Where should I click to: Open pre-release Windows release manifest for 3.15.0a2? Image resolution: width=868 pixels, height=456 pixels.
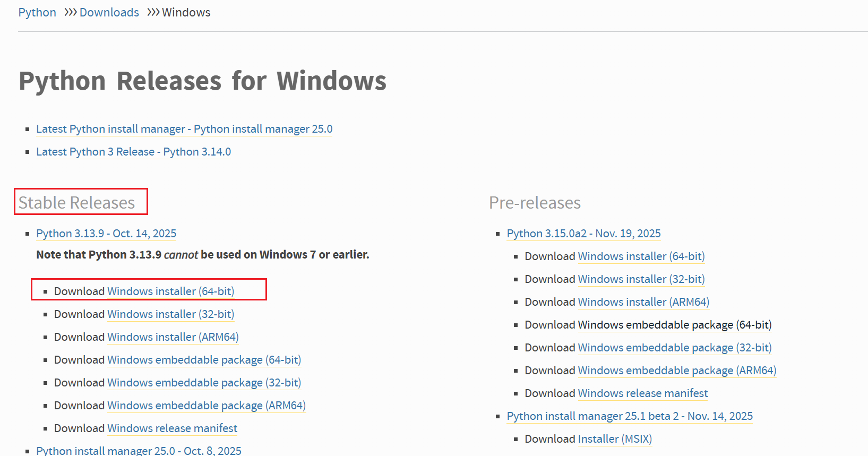(x=643, y=393)
